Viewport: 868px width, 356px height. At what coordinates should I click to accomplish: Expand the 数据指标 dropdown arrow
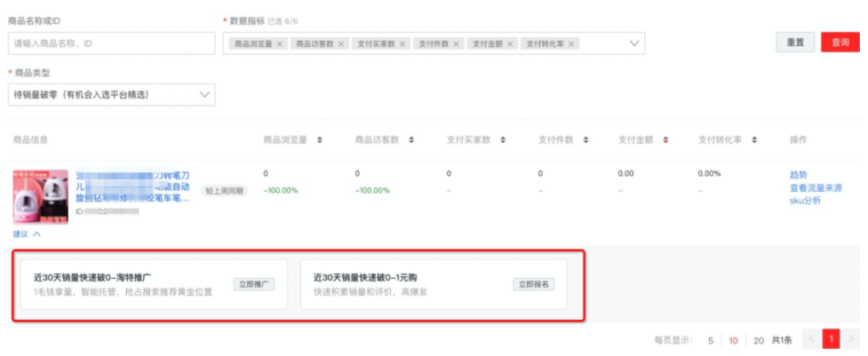(x=634, y=43)
